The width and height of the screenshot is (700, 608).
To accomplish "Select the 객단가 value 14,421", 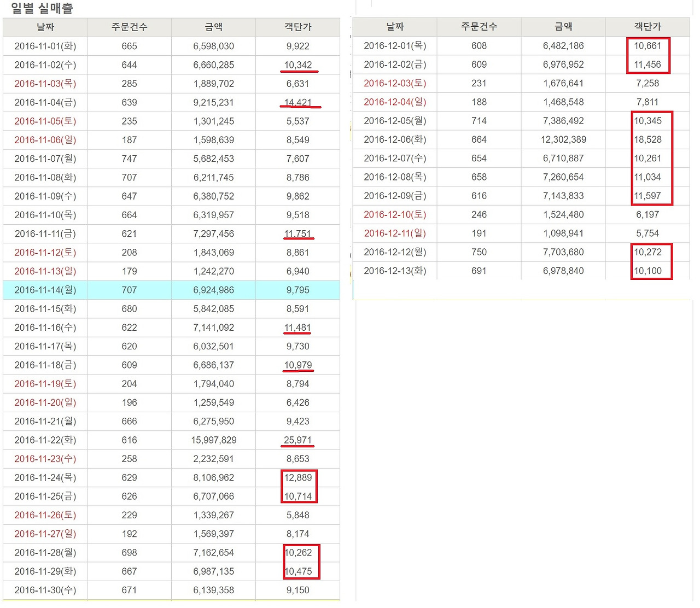I will tap(298, 102).
